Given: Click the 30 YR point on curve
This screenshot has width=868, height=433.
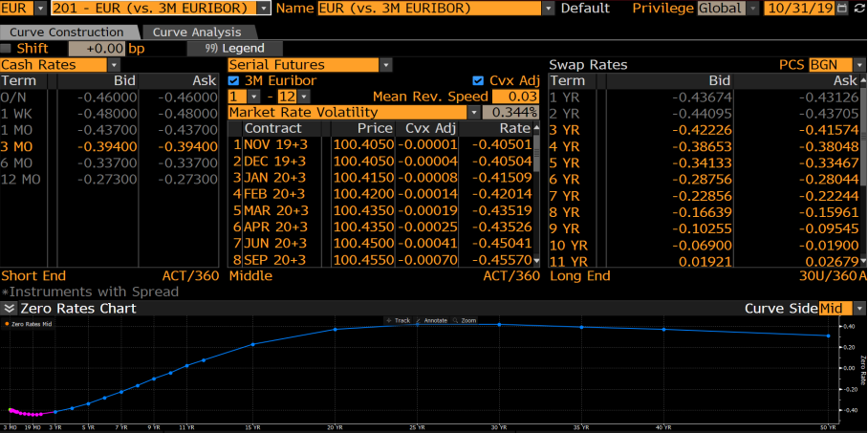Looking at the screenshot, I should click(499, 324).
